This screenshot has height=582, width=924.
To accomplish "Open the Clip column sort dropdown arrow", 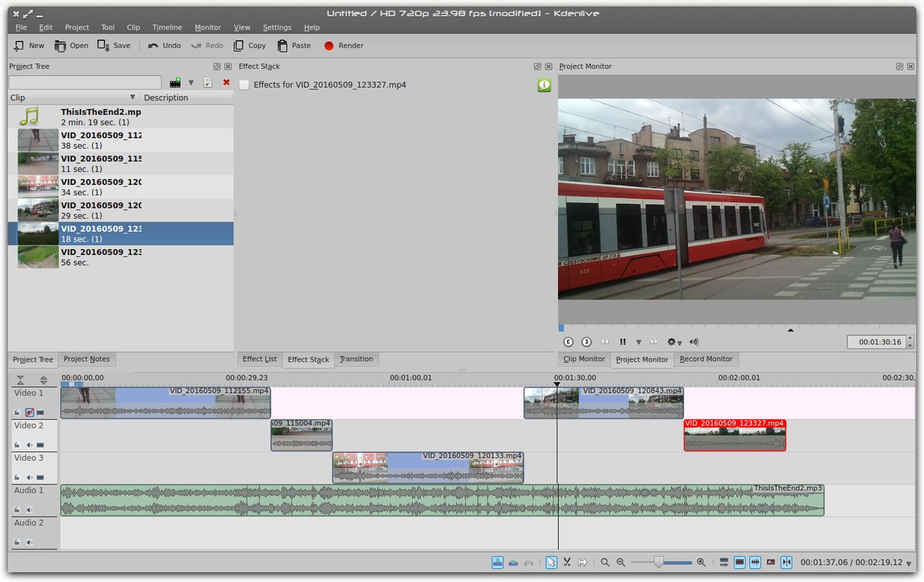I will click(132, 97).
